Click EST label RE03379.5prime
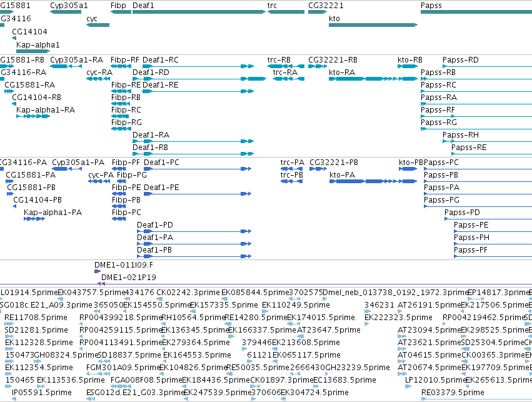Screen dimensions: 532x402 click(453, 393)
